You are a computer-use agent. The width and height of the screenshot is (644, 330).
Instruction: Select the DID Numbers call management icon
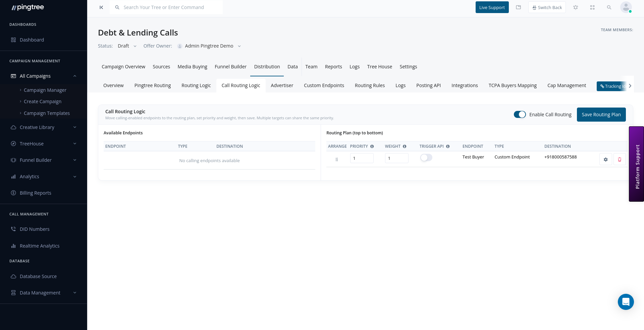[x=13, y=229]
